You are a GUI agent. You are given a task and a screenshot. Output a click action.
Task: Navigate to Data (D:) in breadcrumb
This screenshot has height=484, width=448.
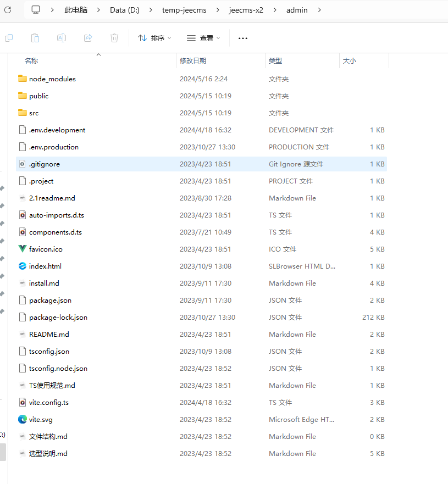tap(125, 10)
